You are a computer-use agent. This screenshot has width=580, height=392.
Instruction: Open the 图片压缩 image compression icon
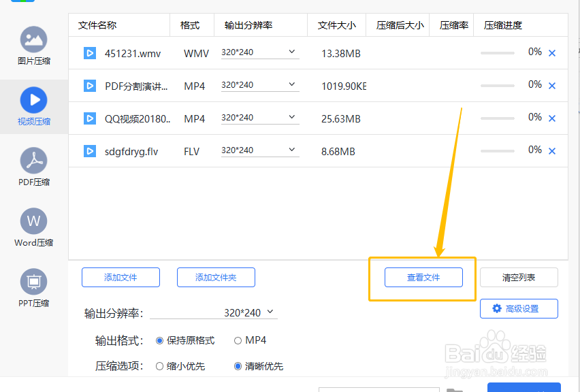33,39
